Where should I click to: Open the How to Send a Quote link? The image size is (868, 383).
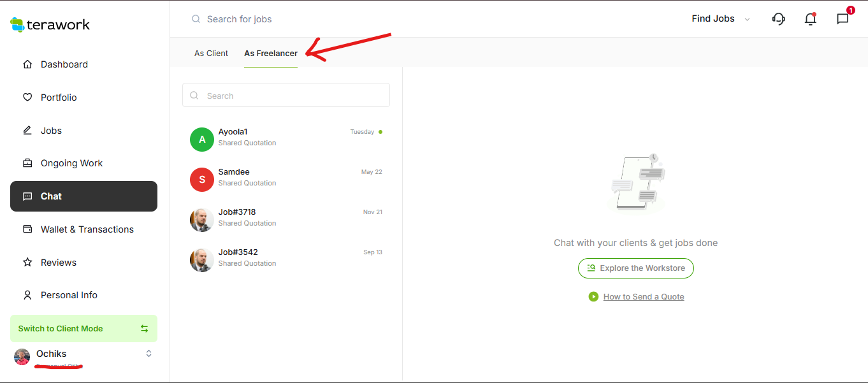tap(643, 297)
